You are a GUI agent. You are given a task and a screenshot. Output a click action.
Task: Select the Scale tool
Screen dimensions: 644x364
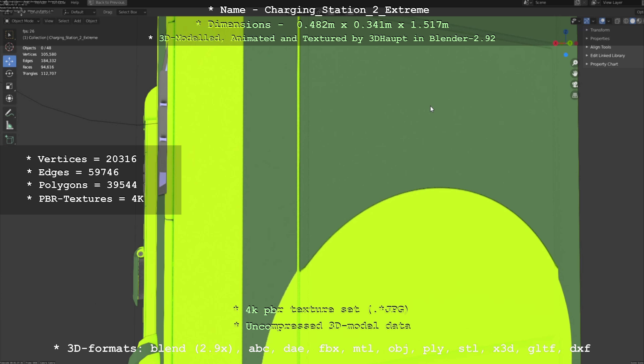[9, 86]
